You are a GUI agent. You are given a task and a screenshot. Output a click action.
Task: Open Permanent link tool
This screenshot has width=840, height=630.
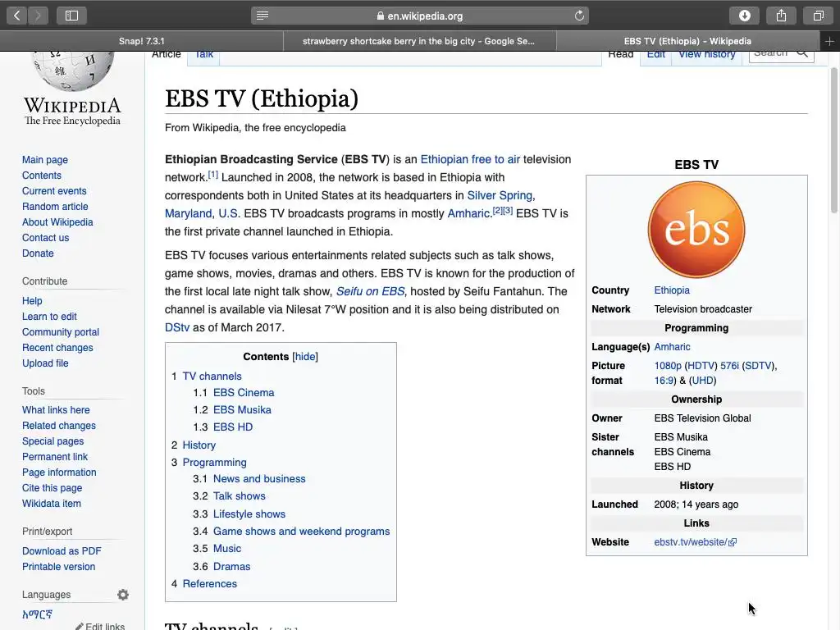pyautogui.click(x=55, y=457)
